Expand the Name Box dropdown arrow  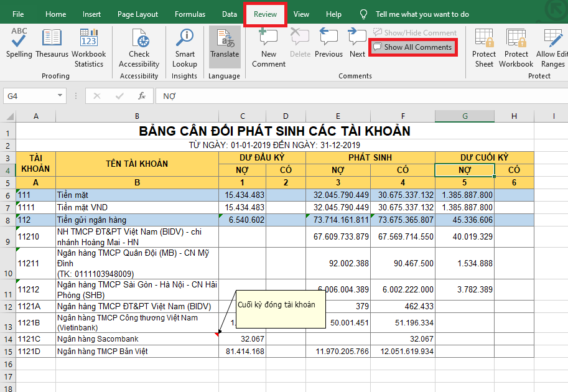(60, 96)
